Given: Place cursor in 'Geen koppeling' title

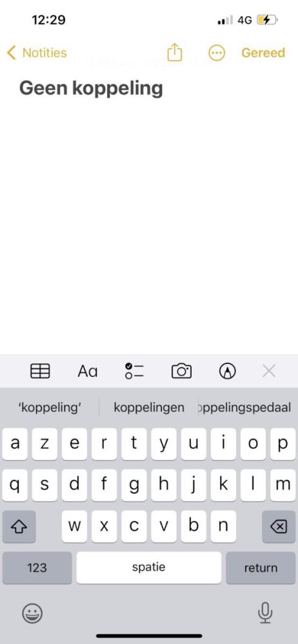Looking at the screenshot, I should pos(91,88).
